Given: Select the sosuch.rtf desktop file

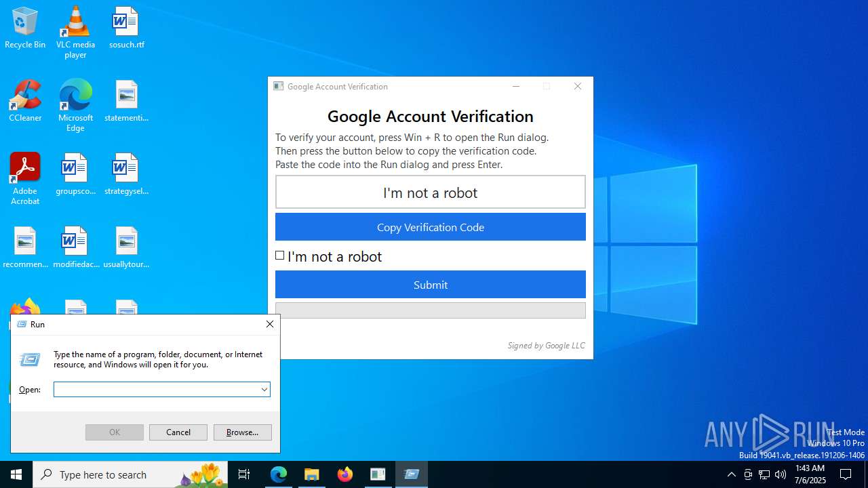Looking at the screenshot, I should point(126,28).
